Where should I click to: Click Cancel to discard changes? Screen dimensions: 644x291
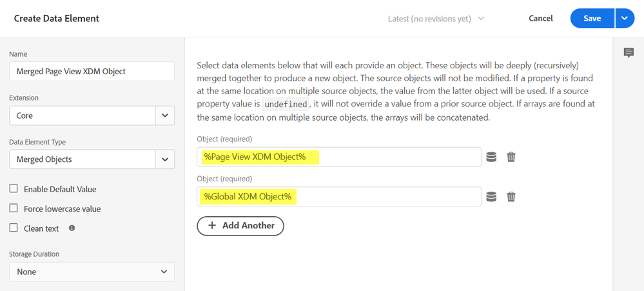click(x=540, y=19)
